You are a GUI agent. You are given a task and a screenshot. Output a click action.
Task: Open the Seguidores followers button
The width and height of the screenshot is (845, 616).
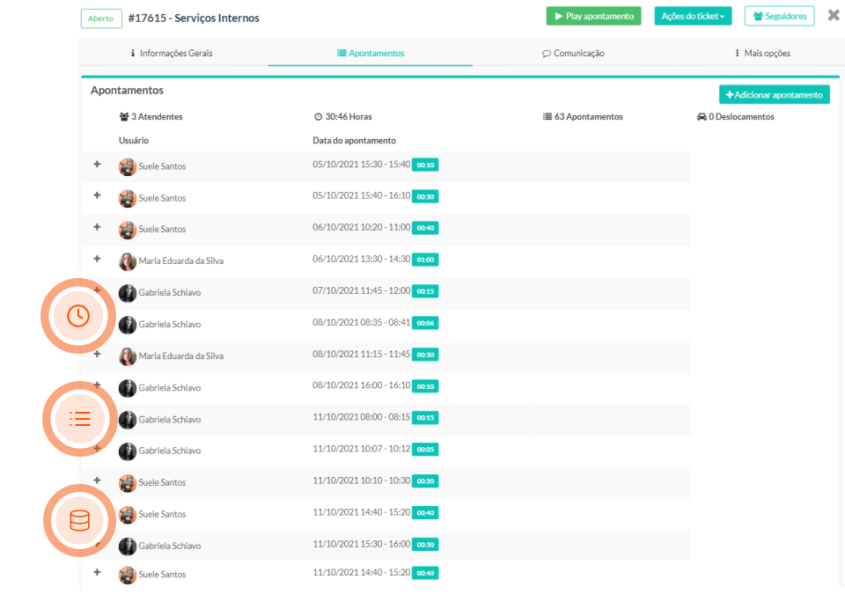[x=779, y=16]
